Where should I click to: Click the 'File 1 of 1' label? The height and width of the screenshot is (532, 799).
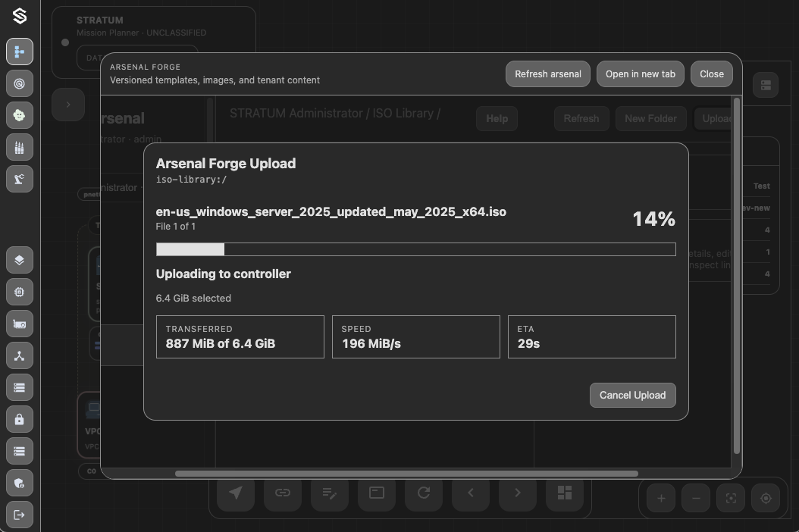[175, 227]
